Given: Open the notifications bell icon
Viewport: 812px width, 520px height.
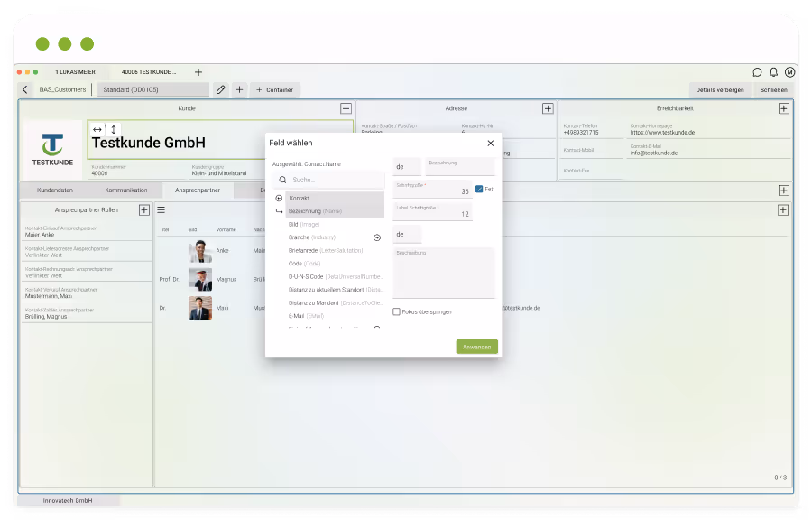Looking at the screenshot, I should point(773,72).
